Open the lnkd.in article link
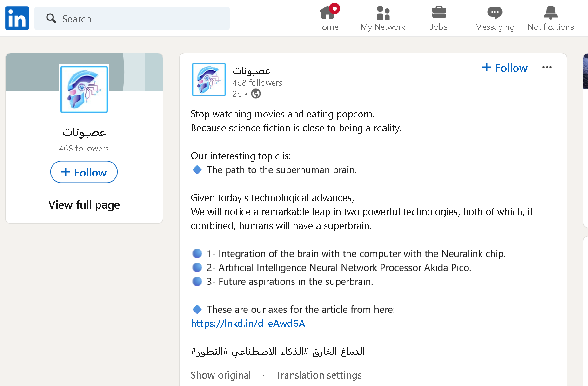The width and height of the screenshot is (588, 386). (x=248, y=324)
